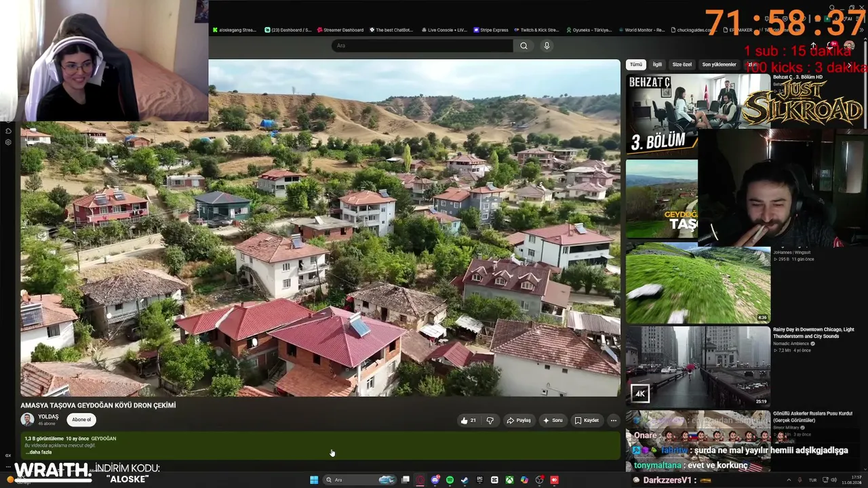Screen dimensions: 868x488
Task: Open Task View on the taskbar
Action: (406, 480)
